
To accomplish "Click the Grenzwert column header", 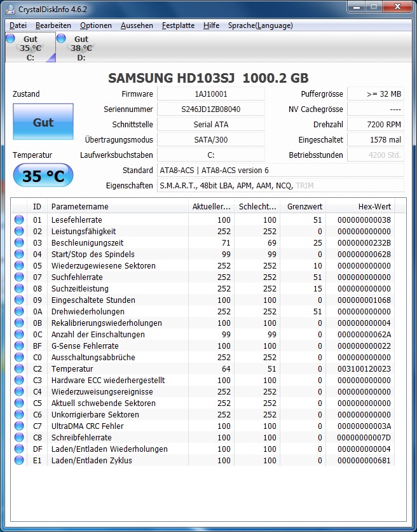I will point(303,206).
